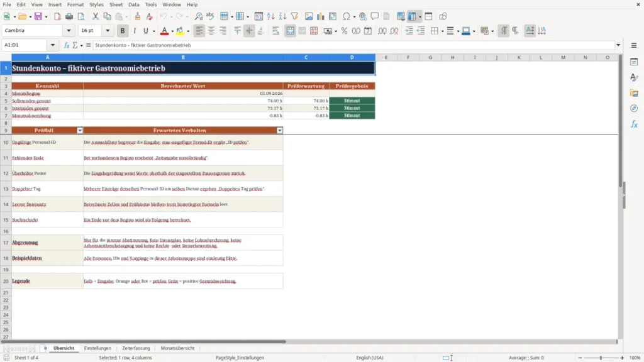
Task: Show the Functions deck in the sidebar
Action: coord(634,124)
